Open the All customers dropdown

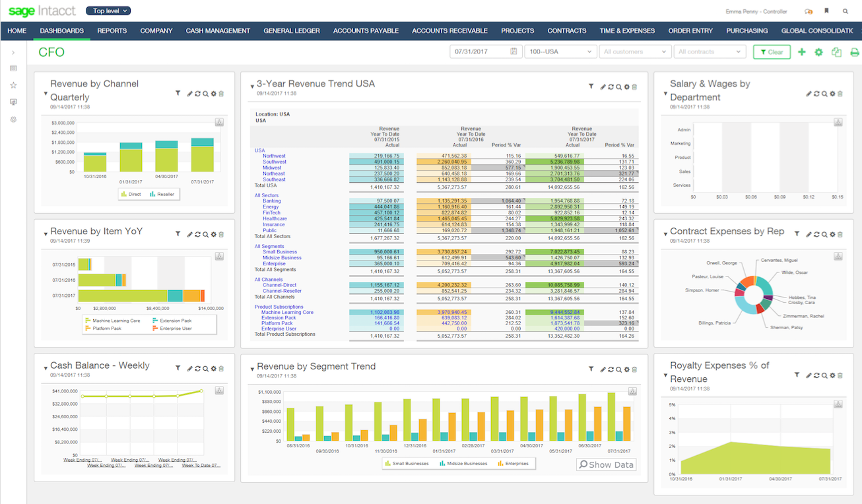click(635, 51)
